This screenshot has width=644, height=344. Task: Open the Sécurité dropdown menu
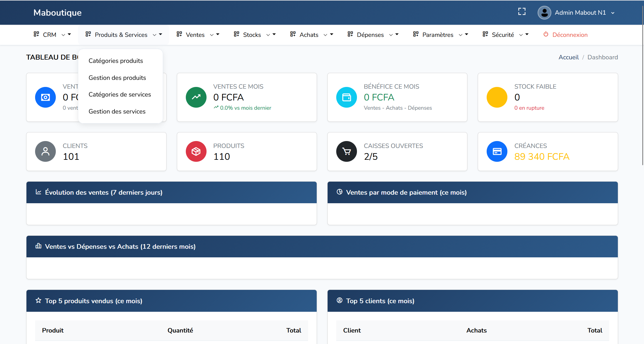pos(505,35)
